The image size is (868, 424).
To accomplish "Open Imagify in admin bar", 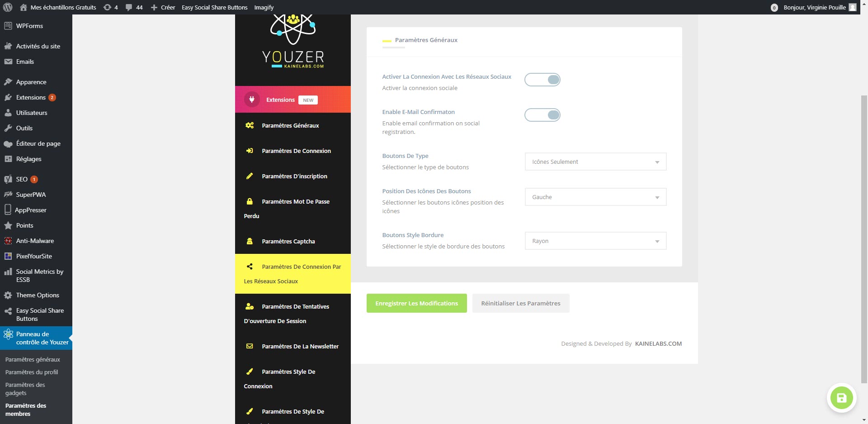I will coord(264,7).
